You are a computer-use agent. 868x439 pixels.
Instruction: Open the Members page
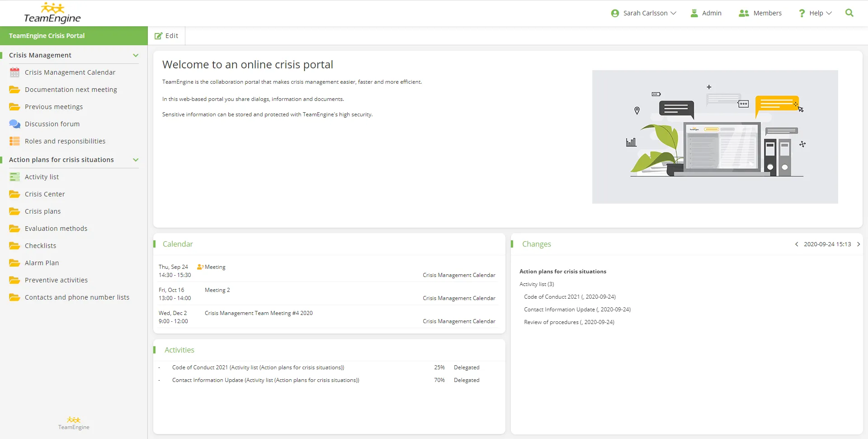click(760, 13)
